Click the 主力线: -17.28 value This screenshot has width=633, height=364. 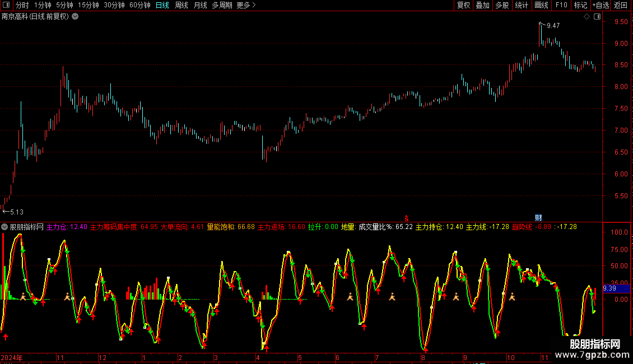pyautogui.click(x=487, y=227)
